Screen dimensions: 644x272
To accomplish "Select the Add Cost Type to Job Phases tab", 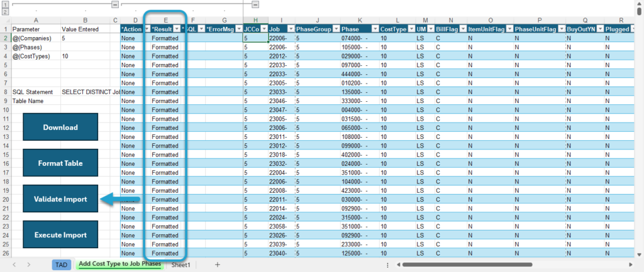I will click(120, 264).
